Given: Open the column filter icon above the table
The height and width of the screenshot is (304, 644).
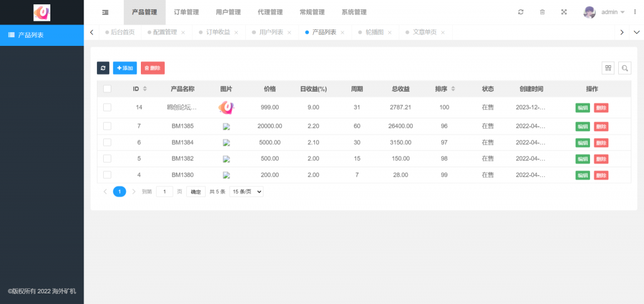Looking at the screenshot, I should [x=608, y=68].
